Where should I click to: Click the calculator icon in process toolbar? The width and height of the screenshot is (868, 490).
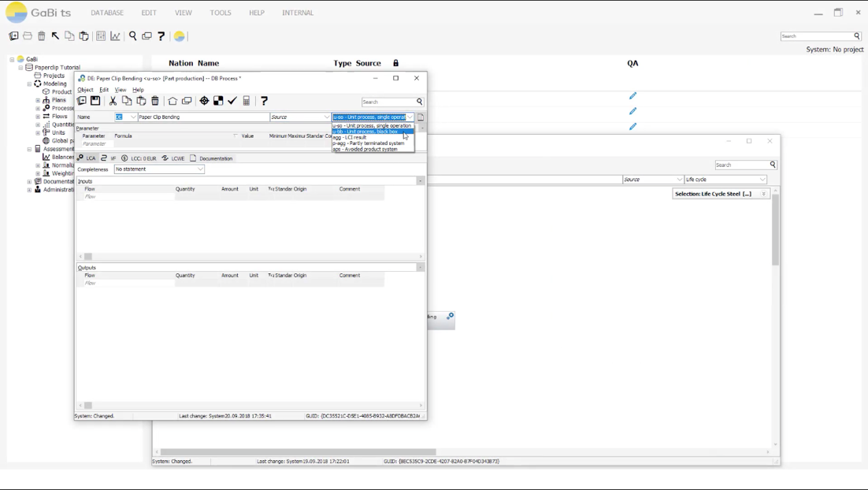pos(247,101)
